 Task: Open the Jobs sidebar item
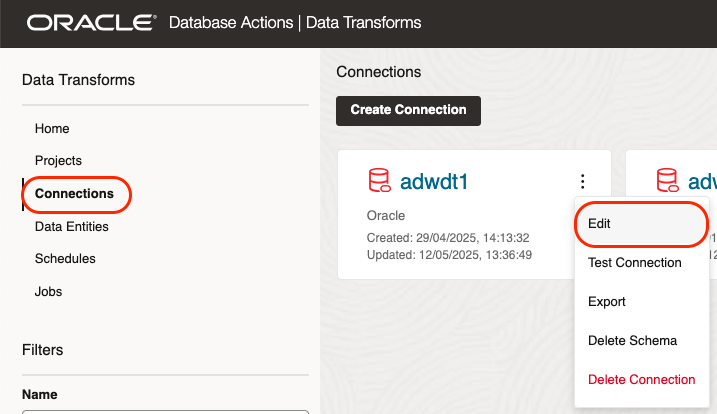pyautogui.click(x=48, y=292)
